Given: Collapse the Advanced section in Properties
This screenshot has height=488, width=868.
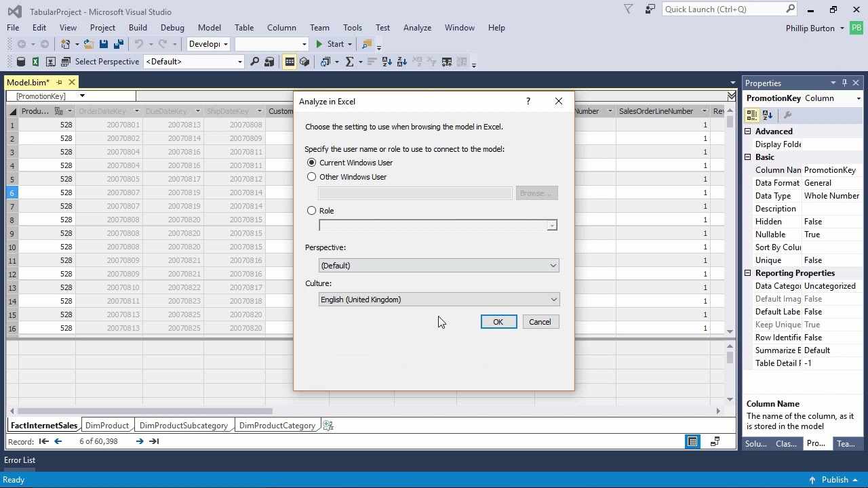Looking at the screenshot, I should click(x=748, y=131).
